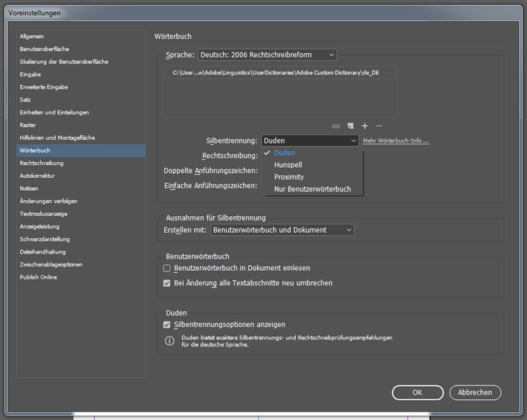Click the new user dictionary icon

351,126
